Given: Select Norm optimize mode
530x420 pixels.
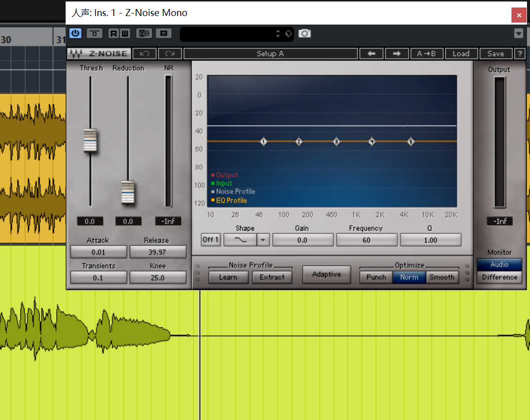Looking at the screenshot, I should pos(409,277).
